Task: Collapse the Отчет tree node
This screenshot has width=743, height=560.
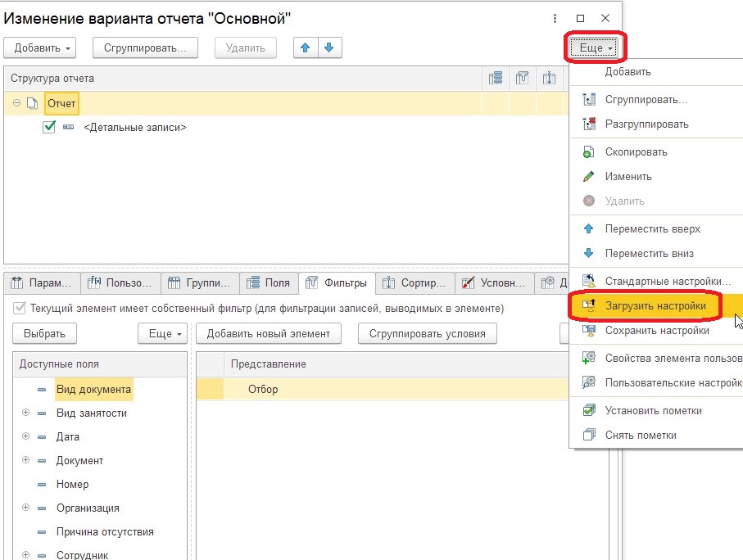Action: pyautogui.click(x=16, y=103)
